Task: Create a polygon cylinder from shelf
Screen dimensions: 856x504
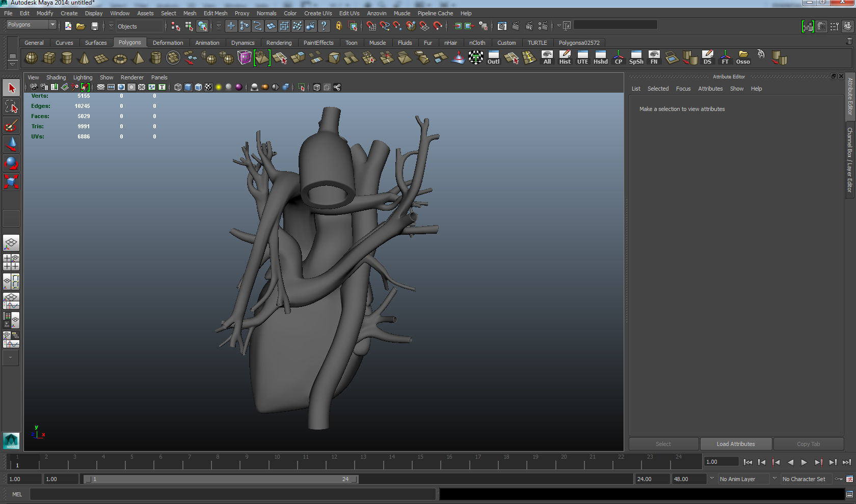Action: tap(66, 58)
